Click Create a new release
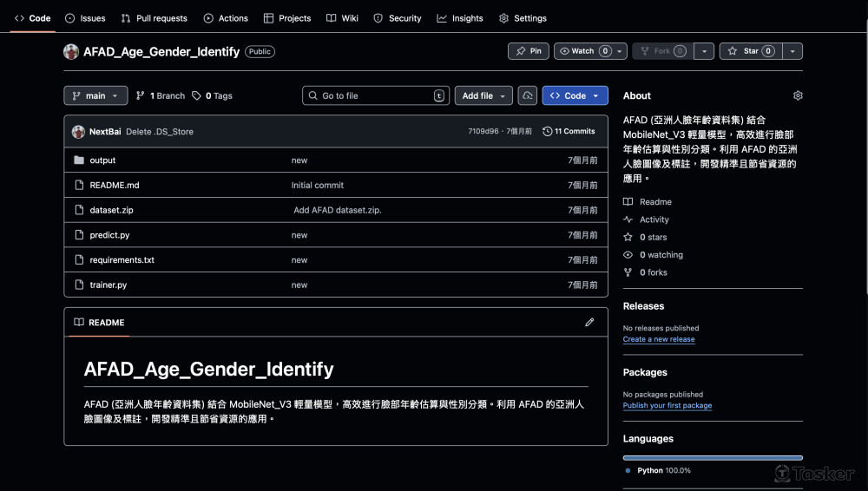 point(659,339)
